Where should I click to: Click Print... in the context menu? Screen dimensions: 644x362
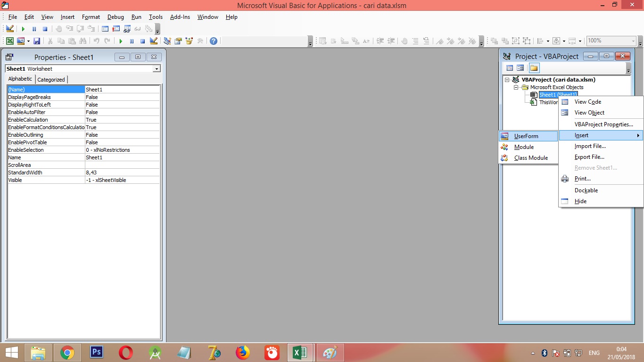coord(601,179)
